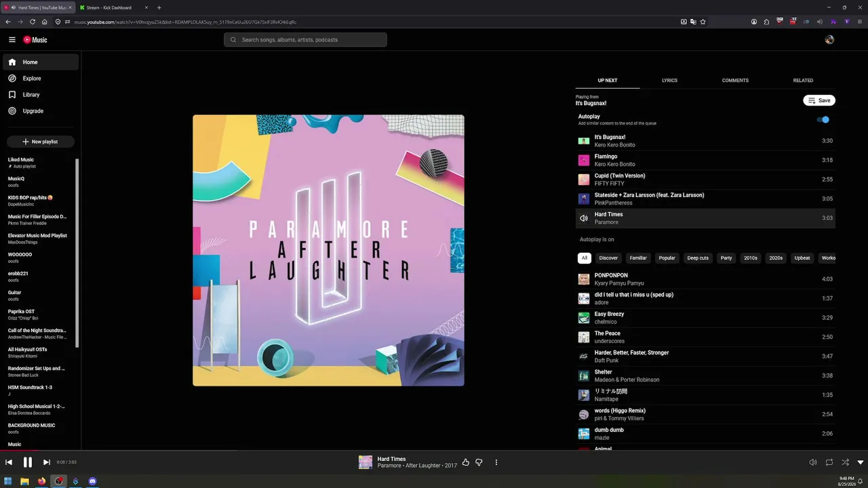This screenshot has height=488, width=868.
Task: Open the Related tab
Action: (803, 81)
